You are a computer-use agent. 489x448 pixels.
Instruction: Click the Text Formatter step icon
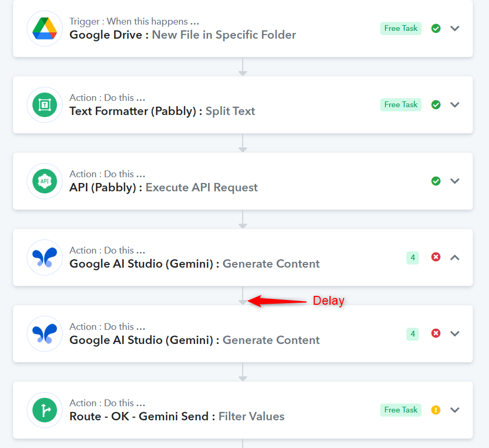[x=44, y=105]
